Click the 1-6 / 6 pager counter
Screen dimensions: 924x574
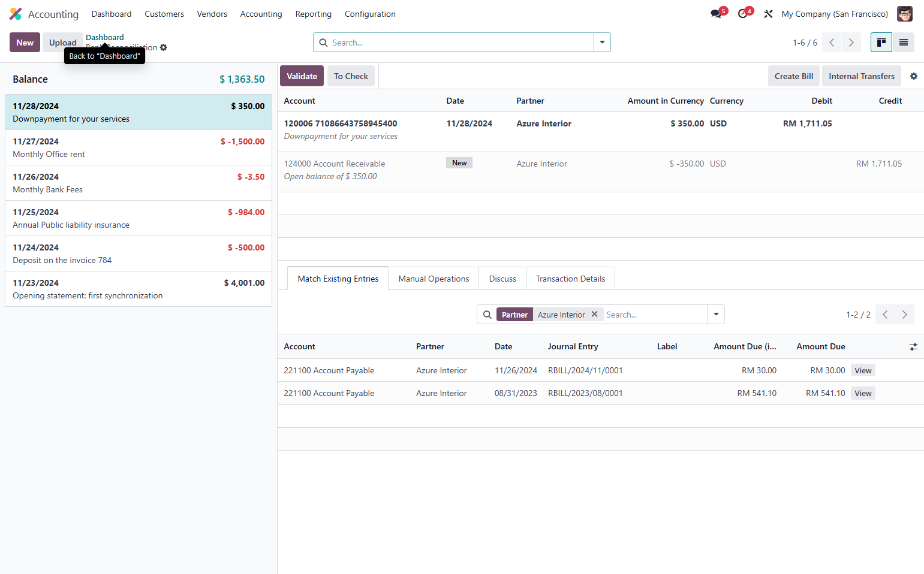coord(805,43)
